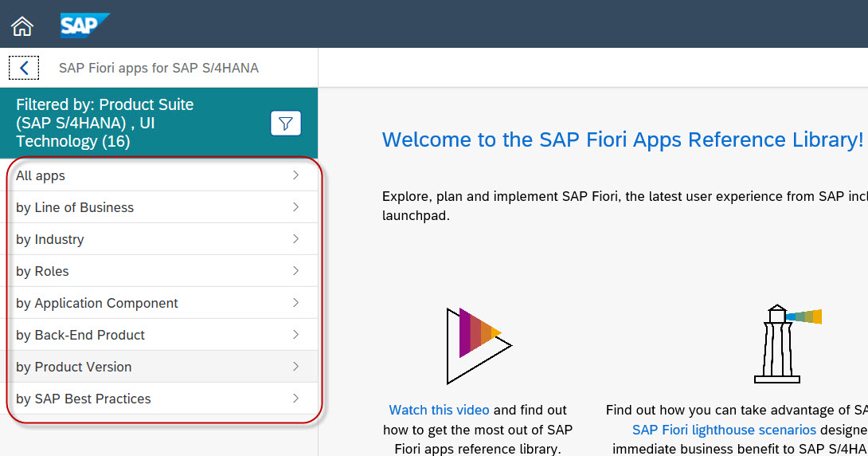
Task: Open the filter funnel button
Action: (x=286, y=123)
